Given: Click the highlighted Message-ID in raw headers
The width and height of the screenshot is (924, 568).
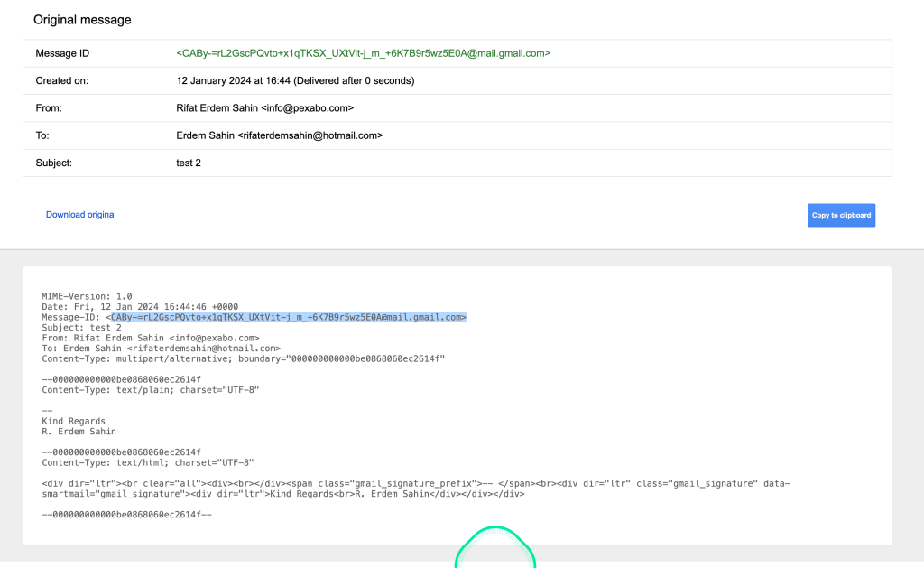Looking at the screenshot, I should [288, 317].
